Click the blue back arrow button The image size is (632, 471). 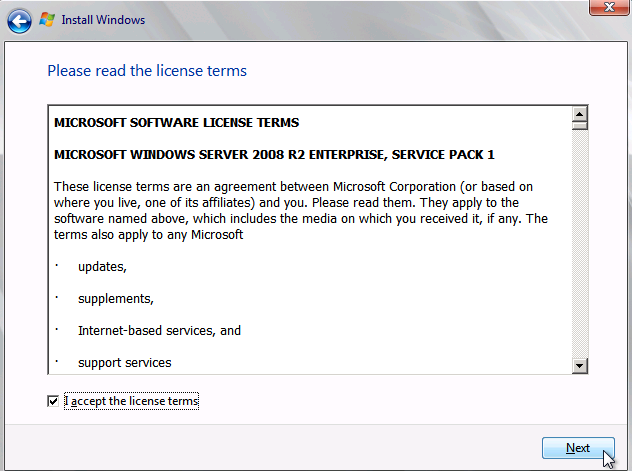click(19, 20)
